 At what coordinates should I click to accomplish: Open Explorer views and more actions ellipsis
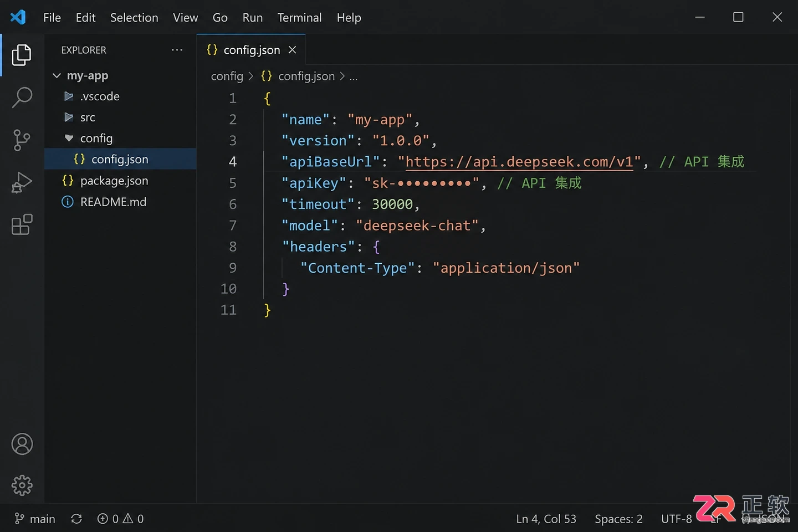(177, 50)
